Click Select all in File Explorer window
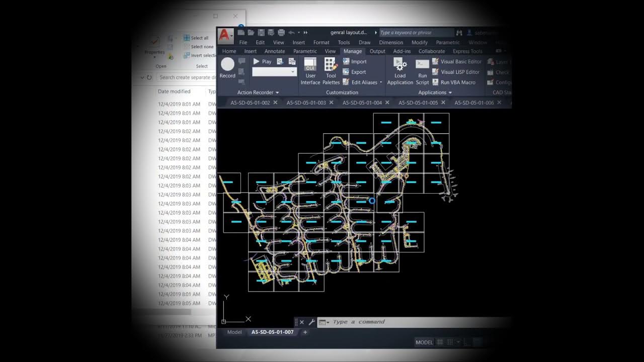 (x=196, y=38)
